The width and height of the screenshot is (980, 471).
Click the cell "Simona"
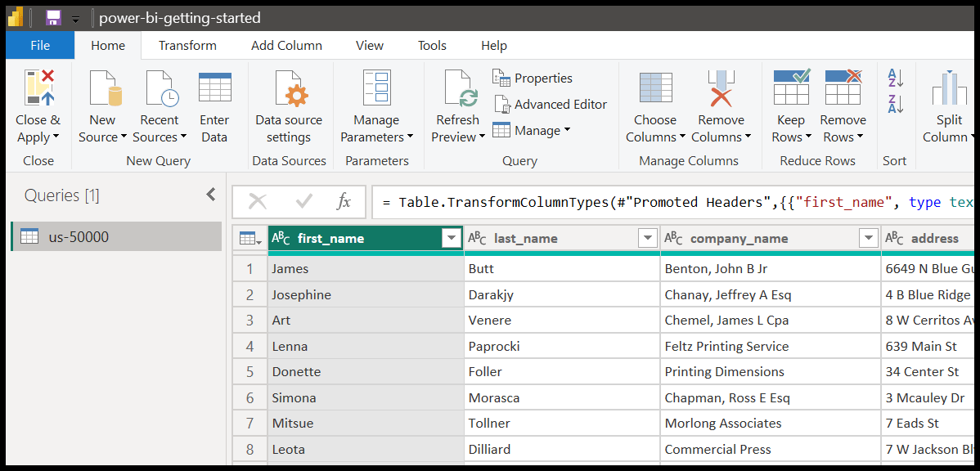(366, 398)
